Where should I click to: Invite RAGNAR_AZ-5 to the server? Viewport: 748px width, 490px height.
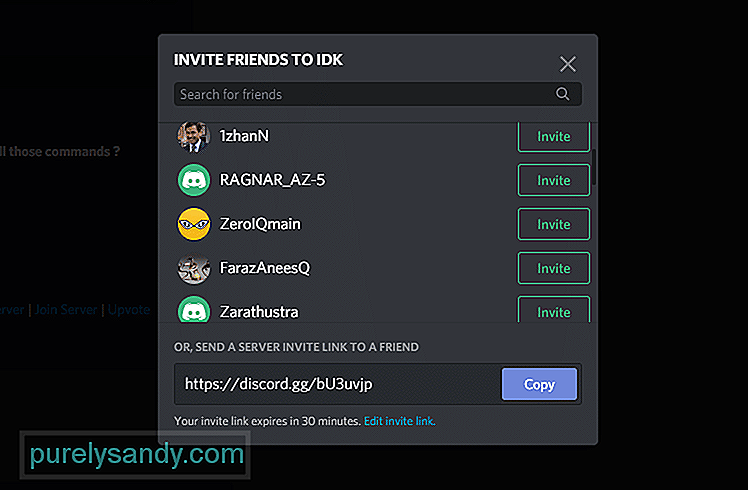554,180
